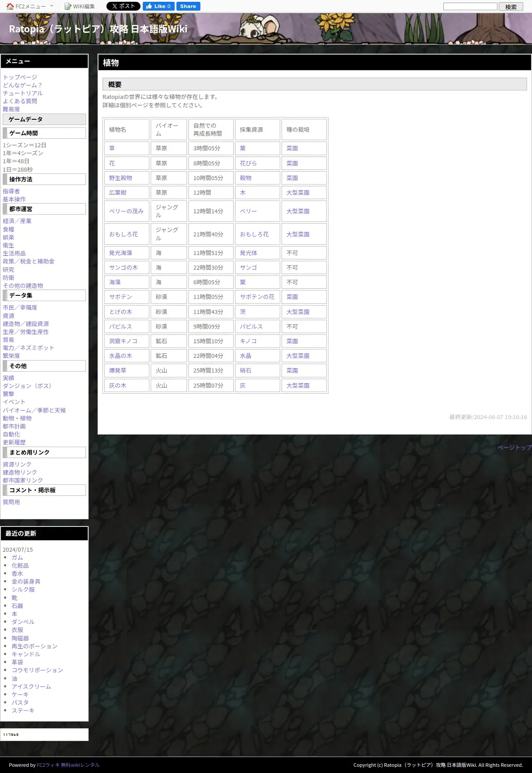532x773 pixels.
Task: Open ダンジョン（ボス） link
Action: [x=28, y=386]
